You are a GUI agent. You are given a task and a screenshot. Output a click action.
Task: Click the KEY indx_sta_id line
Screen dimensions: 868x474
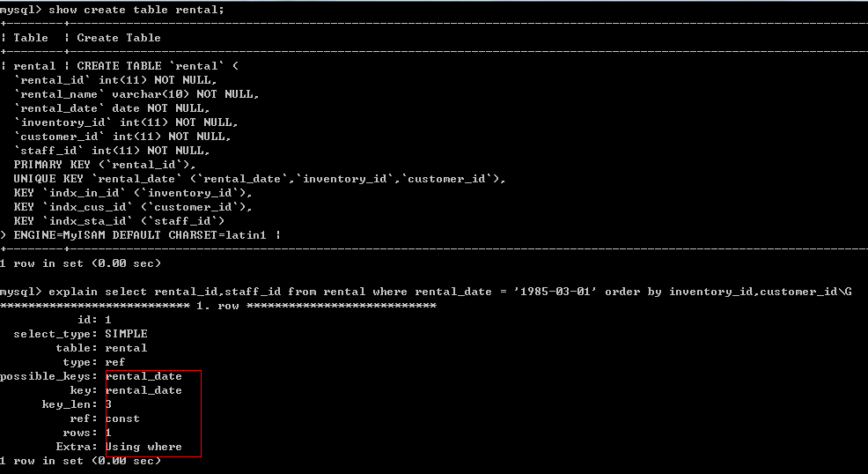pyautogui.click(x=119, y=221)
